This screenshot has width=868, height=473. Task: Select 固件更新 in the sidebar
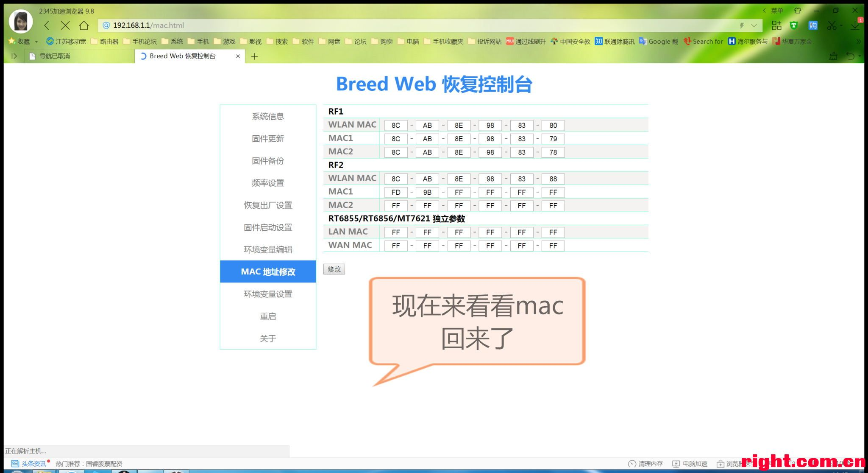[x=268, y=139]
